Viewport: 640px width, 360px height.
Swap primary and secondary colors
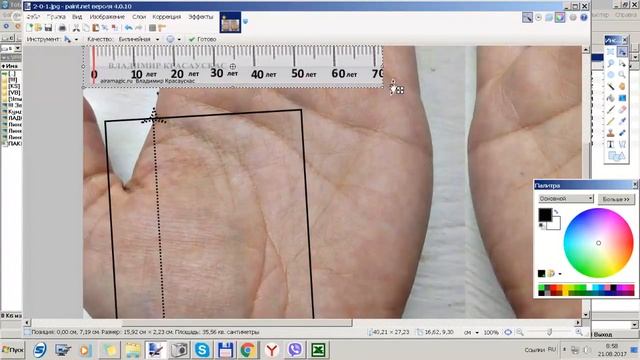[x=556, y=212]
